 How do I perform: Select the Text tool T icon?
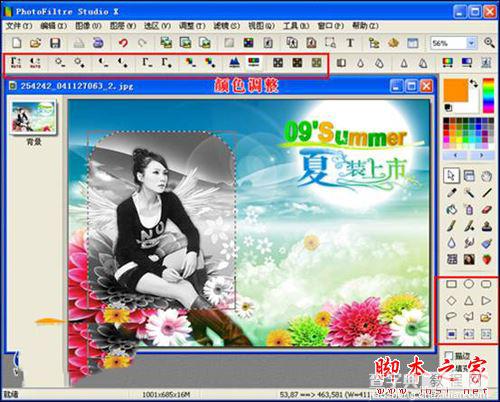[x=350, y=43]
